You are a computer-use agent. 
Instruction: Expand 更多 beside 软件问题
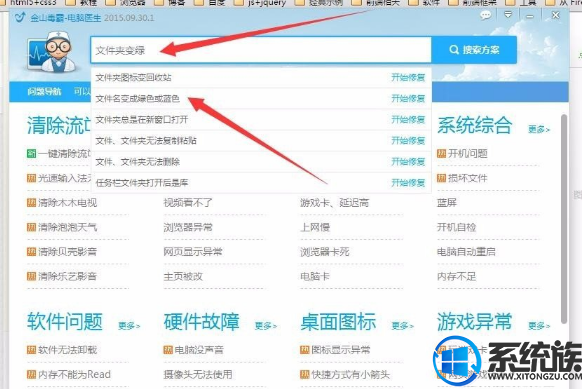(x=129, y=326)
